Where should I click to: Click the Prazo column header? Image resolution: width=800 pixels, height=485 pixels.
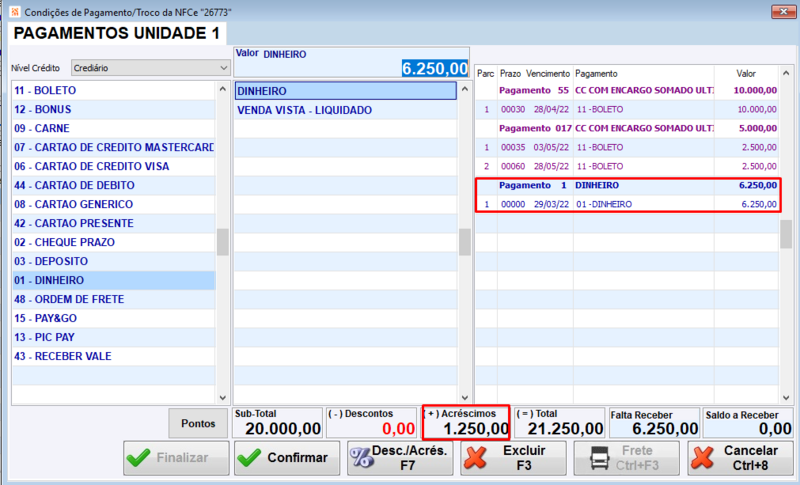(510, 73)
